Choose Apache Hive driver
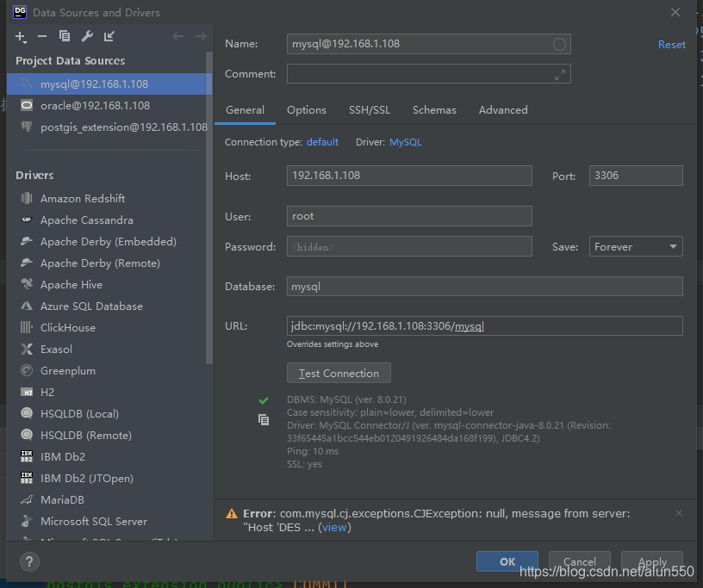This screenshot has height=588, width=703. 106,285
